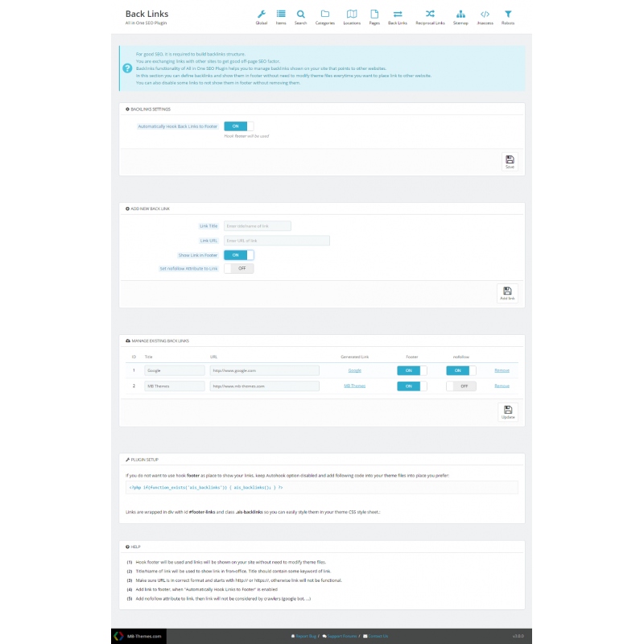
Task: Select the Back Links tab
Action: [x=398, y=16]
